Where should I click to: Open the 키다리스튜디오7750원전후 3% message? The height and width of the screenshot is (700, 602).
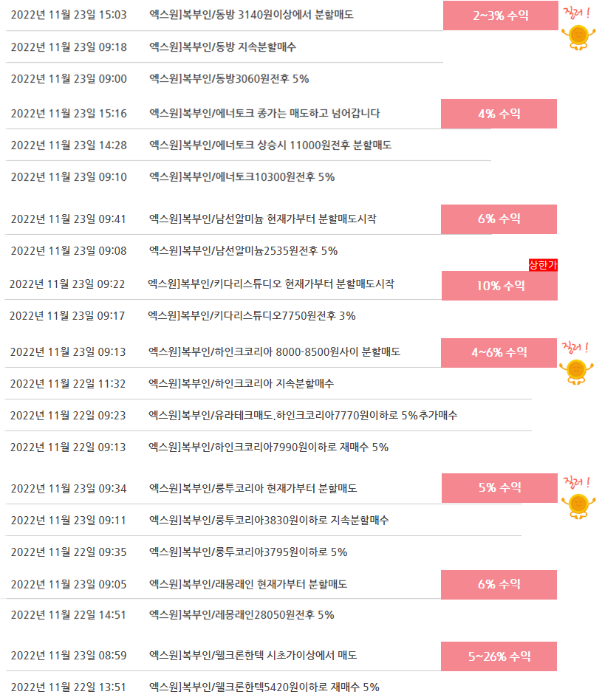pyautogui.click(x=251, y=315)
